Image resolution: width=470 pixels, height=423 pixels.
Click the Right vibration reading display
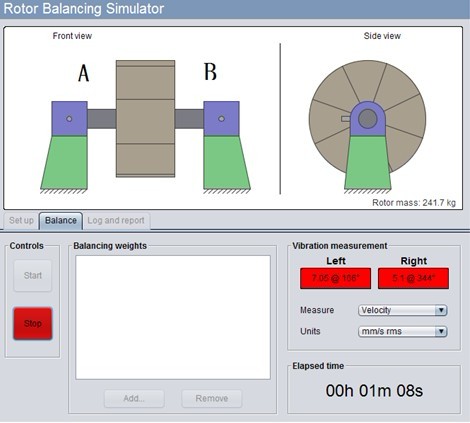point(413,278)
